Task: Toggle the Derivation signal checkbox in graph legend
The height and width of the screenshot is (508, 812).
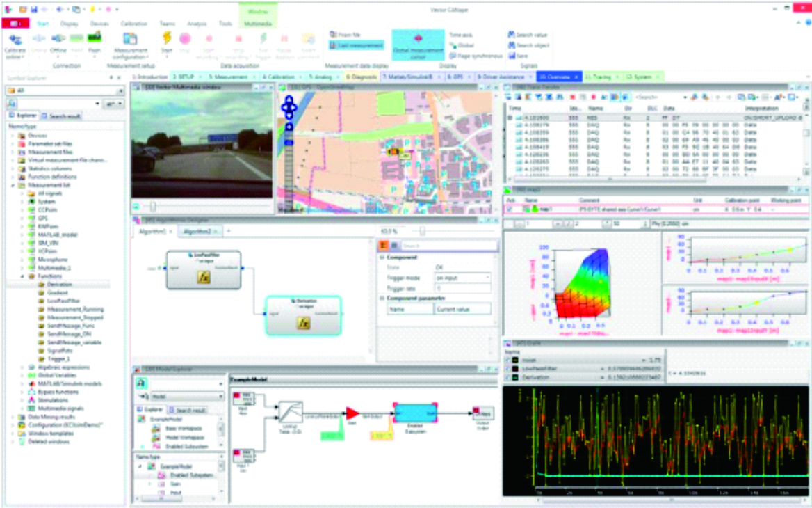Action: 507,377
